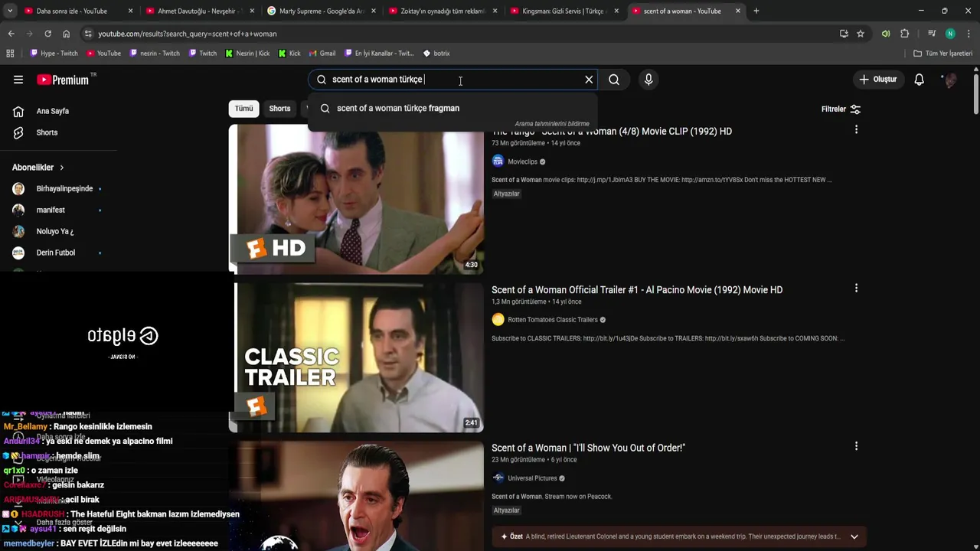Open a new browser tab
This screenshot has height=551, width=980.
(756, 11)
